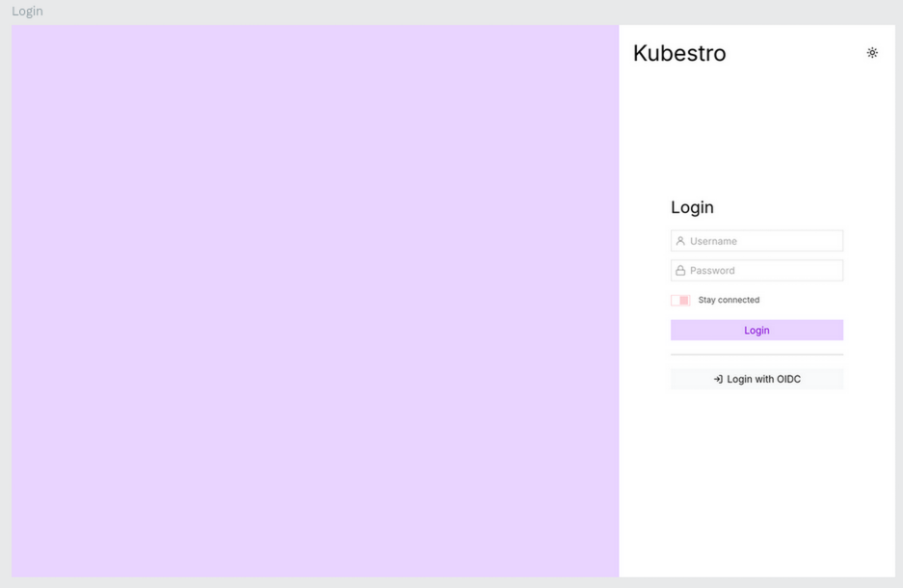
Task: Sign in using Login with OIDC
Action: point(757,380)
